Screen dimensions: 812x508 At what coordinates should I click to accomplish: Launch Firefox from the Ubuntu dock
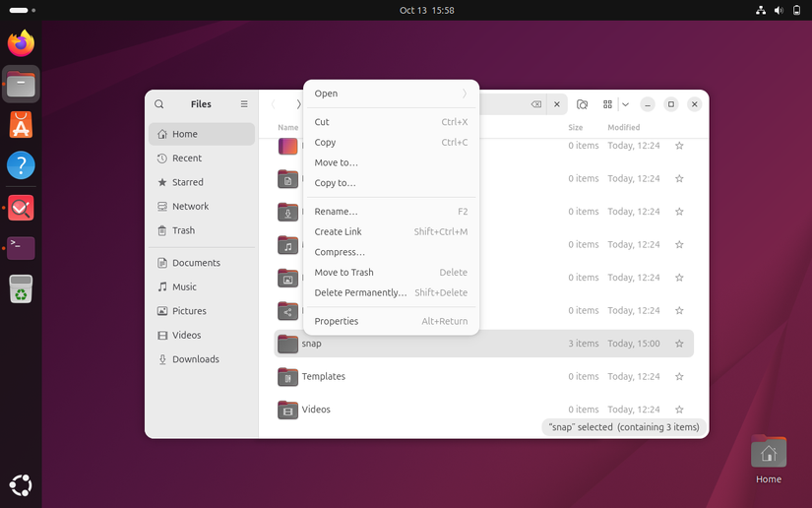click(21, 43)
